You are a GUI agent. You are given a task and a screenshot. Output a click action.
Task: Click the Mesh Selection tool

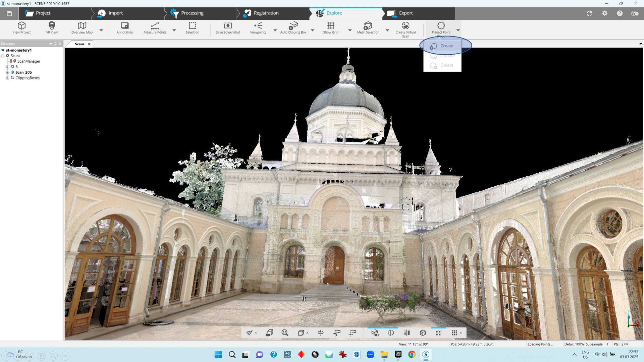tap(368, 27)
